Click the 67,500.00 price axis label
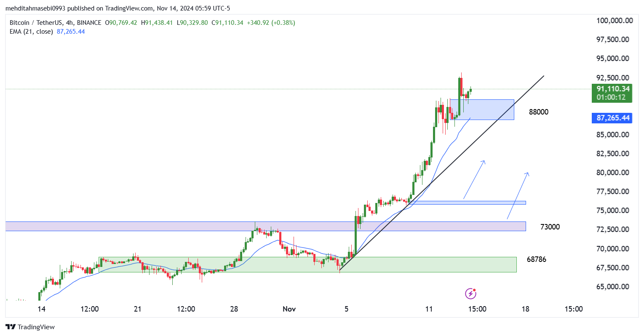This screenshot has width=644, height=336. click(613, 268)
